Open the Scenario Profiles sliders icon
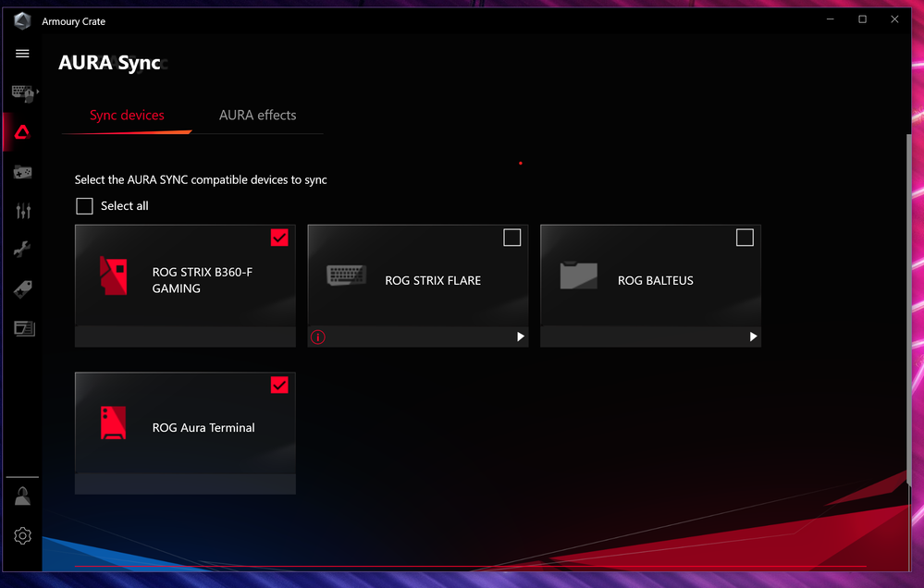Viewport: 924px width, 588px height. 23,211
